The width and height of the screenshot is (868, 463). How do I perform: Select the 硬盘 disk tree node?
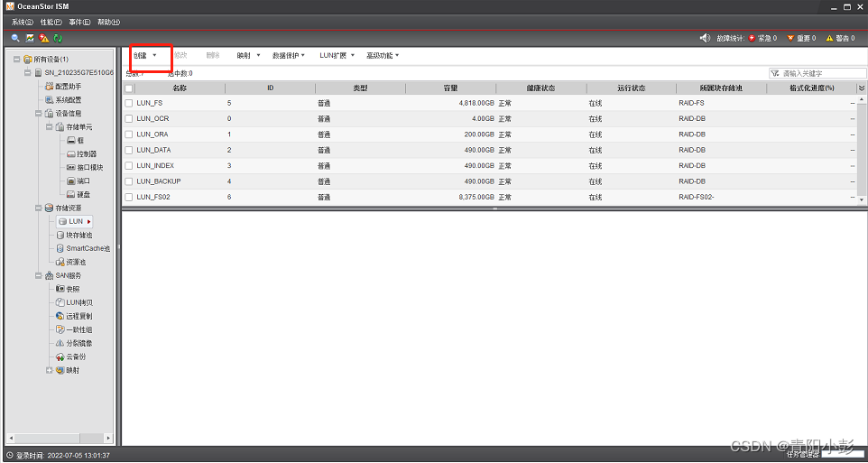click(78, 194)
